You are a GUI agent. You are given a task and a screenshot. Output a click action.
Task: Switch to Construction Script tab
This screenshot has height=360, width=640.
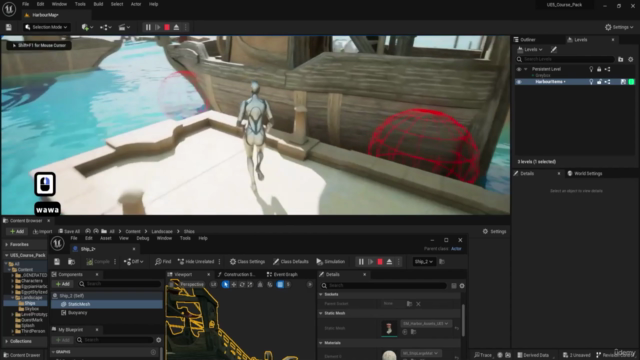pos(236,274)
